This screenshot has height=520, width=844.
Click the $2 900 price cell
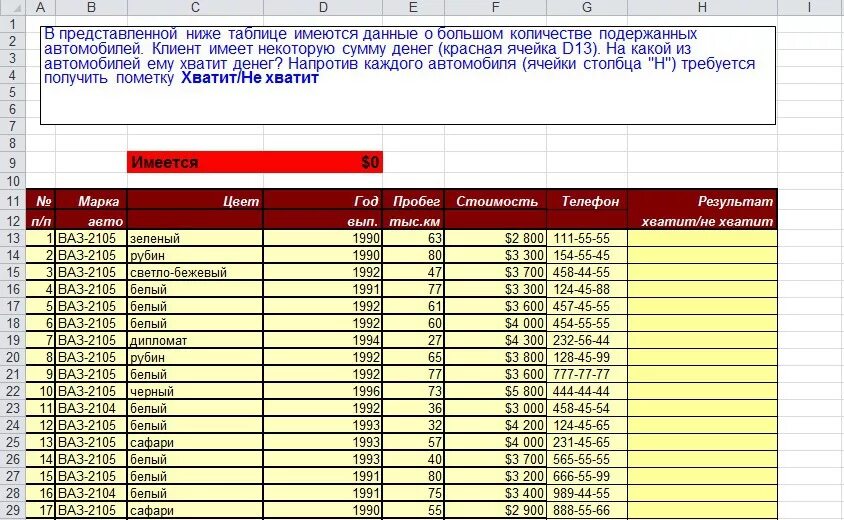tap(495, 510)
